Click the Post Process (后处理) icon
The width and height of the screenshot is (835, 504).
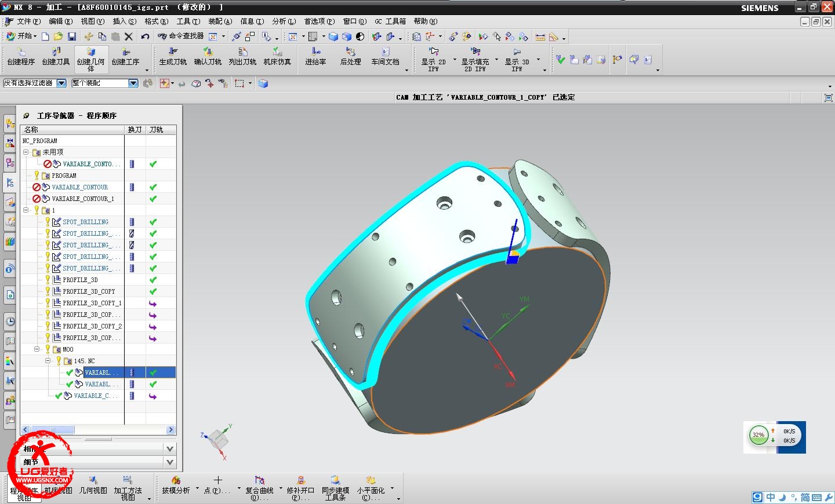pos(350,57)
